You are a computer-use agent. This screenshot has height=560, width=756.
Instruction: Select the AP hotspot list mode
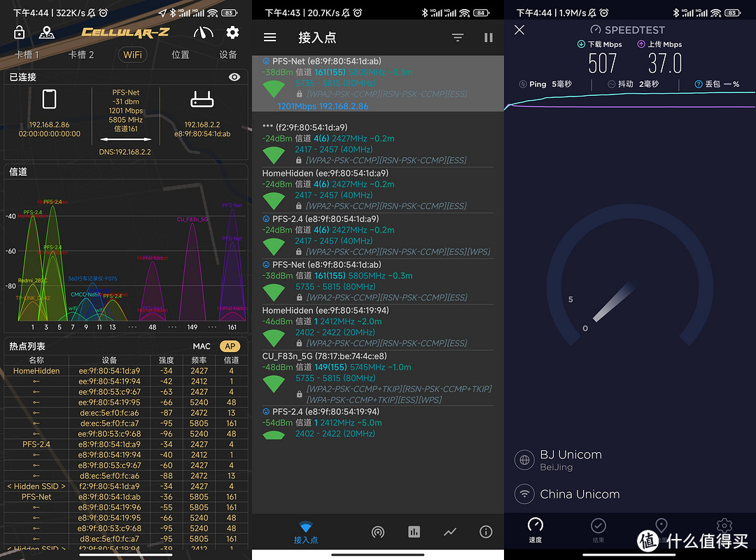[x=230, y=346]
